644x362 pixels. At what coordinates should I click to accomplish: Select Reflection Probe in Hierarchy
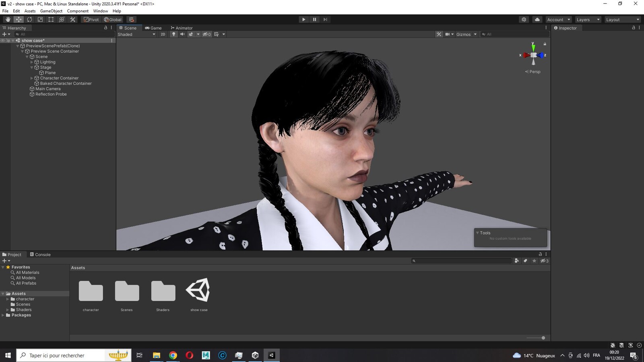point(51,94)
